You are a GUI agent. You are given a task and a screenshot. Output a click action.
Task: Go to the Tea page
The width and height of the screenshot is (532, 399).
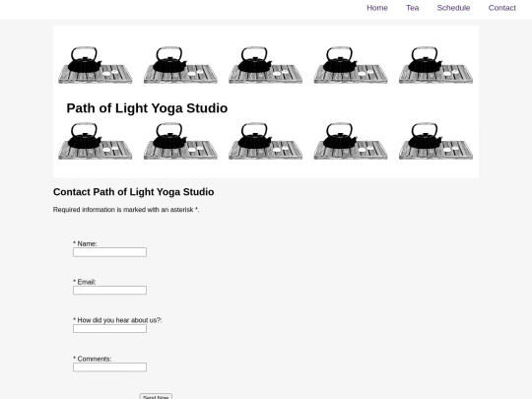click(x=412, y=8)
